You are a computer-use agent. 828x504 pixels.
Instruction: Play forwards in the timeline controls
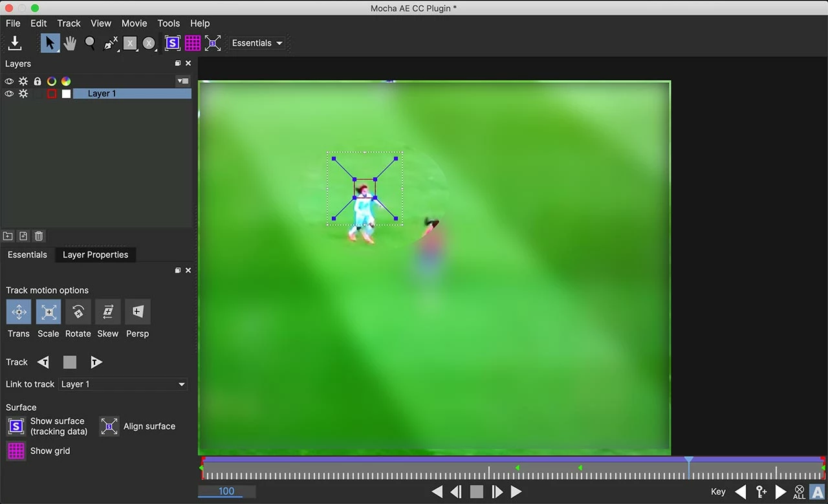pos(516,492)
